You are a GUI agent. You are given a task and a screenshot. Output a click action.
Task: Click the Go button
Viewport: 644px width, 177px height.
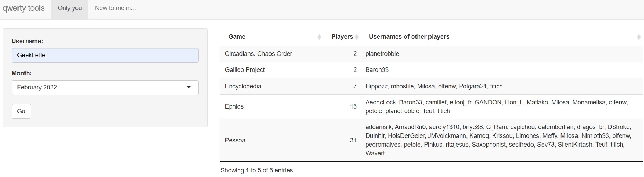pos(21,111)
